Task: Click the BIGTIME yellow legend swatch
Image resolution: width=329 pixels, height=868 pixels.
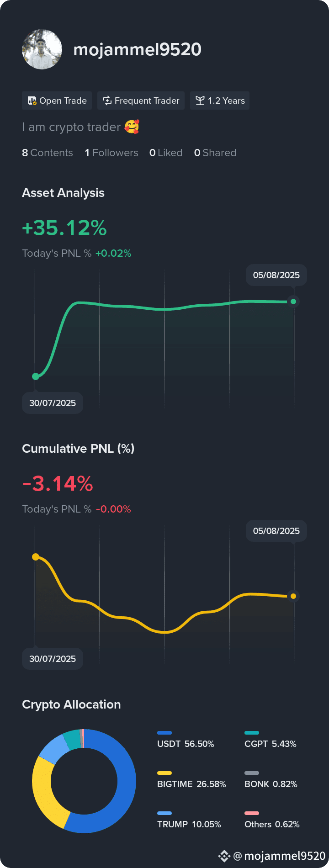Action: click(x=164, y=773)
